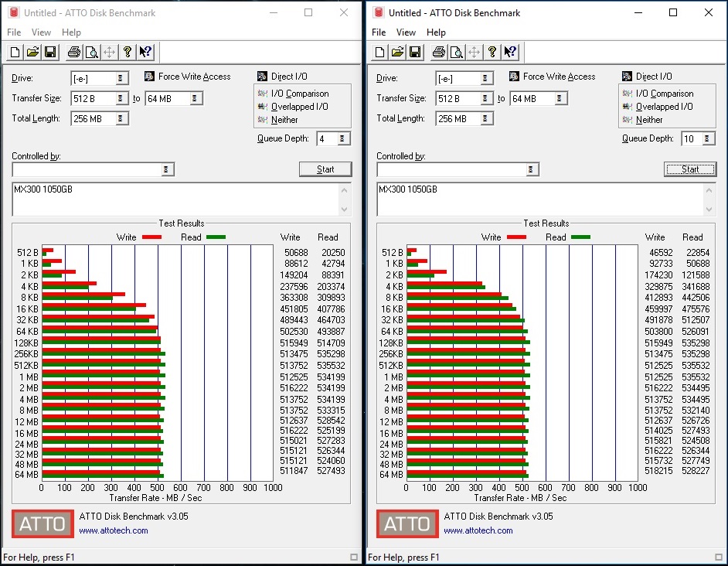728x566 pixels.
Task: Click the New file icon in right window
Action: tap(379, 52)
